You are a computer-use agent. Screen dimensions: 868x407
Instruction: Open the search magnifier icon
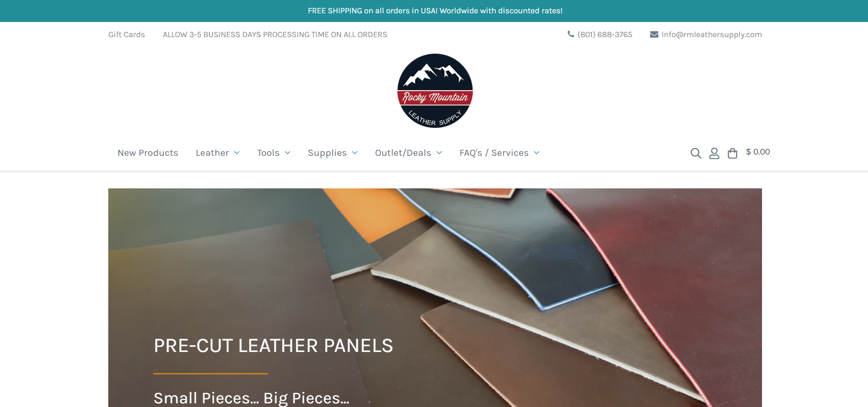coord(696,153)
